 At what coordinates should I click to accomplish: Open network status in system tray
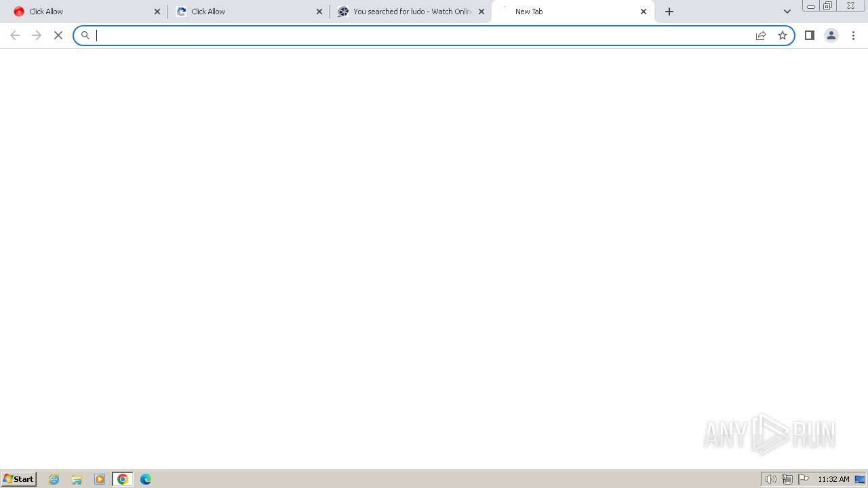pos(787,479)
